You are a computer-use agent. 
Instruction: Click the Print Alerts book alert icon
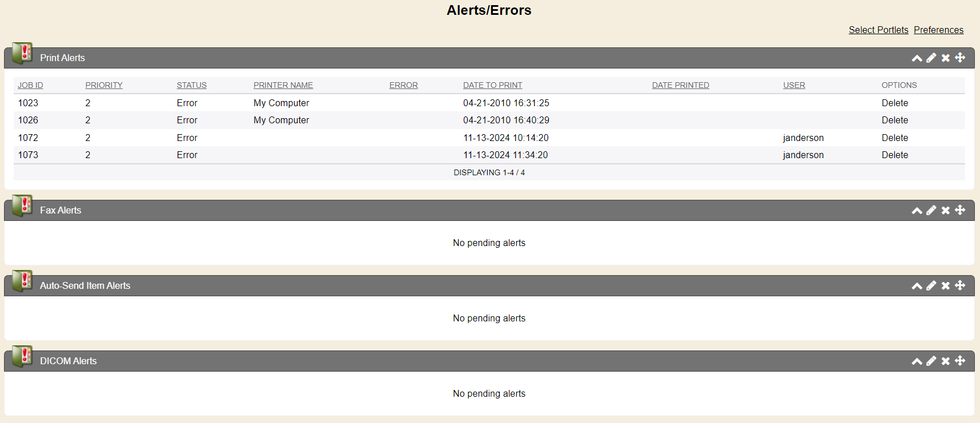22,54
